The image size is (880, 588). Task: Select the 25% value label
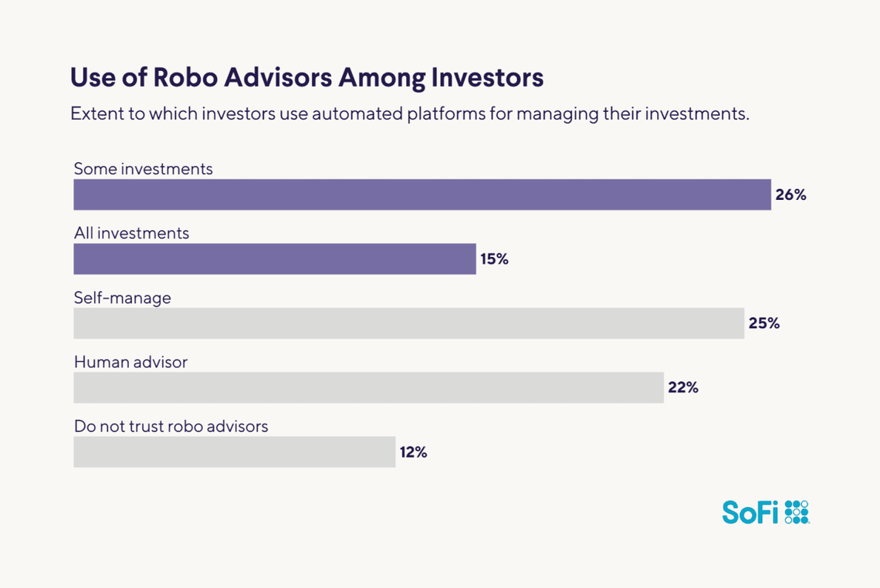tap(763, 323)
